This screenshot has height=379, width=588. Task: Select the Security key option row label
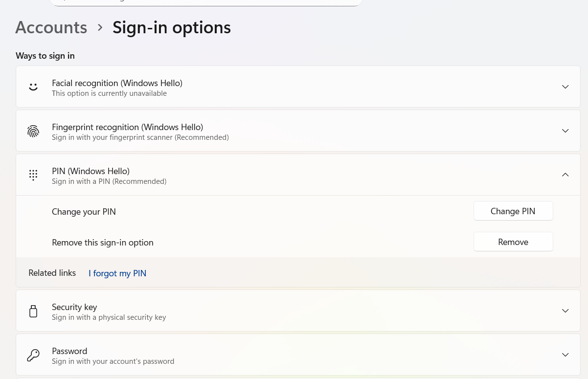(x=74, y=307)
